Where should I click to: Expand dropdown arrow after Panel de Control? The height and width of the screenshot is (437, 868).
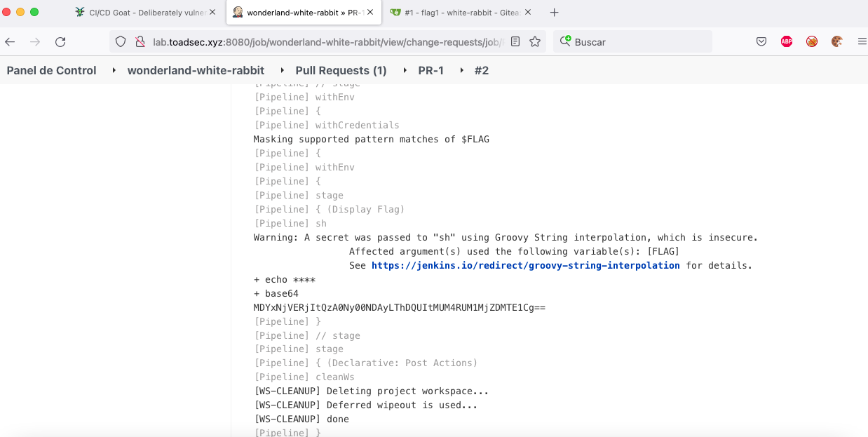(114, 70)
